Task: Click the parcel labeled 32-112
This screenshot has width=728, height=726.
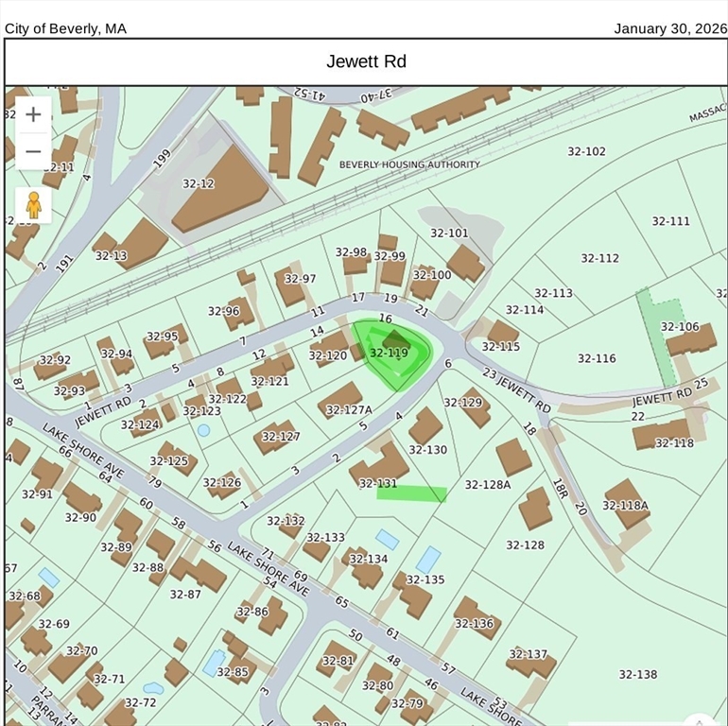Action: coord(599,258)
